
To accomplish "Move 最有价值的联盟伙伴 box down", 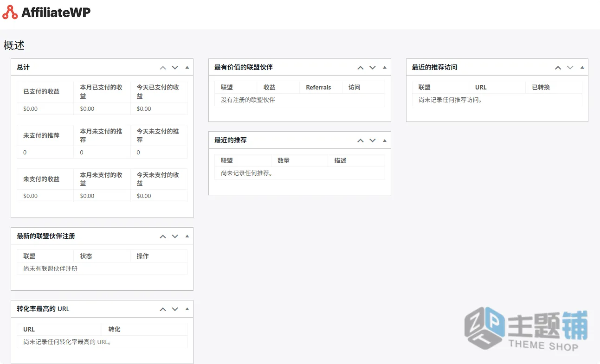I will point(373,67).
